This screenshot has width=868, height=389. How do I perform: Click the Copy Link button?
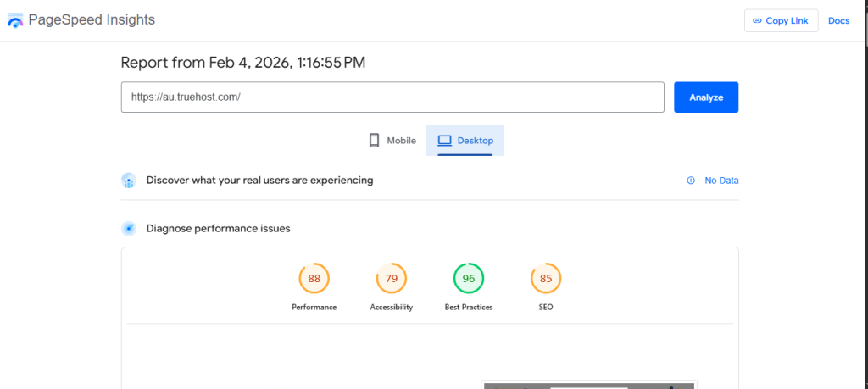781,20
